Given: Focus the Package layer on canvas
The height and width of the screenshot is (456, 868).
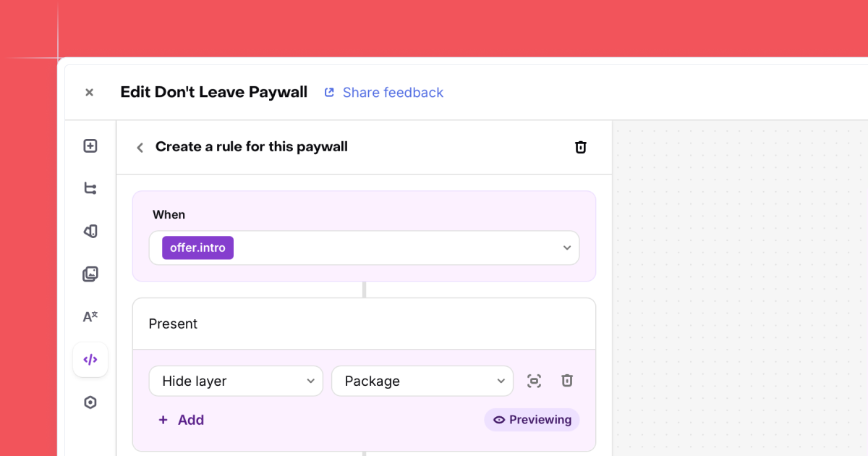Looking at the screenshot, I should (x=534, y=381).
